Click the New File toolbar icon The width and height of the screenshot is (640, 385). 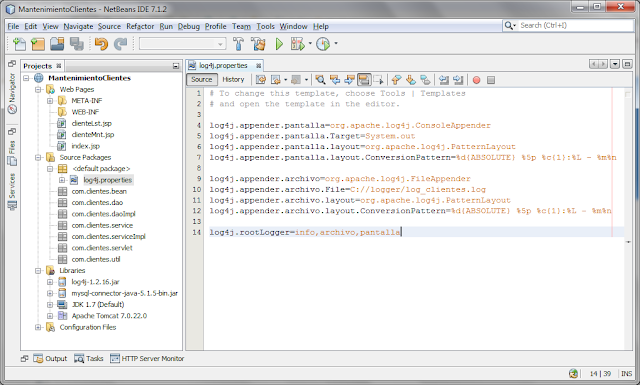pyautogui.click(x=19, y=44)
